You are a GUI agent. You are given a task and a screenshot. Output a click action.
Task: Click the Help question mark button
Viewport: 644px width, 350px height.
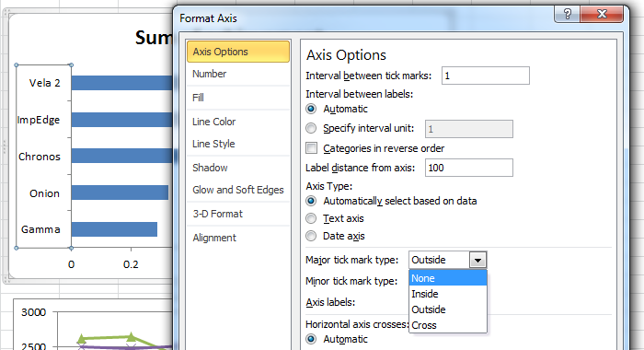point(568,15)
